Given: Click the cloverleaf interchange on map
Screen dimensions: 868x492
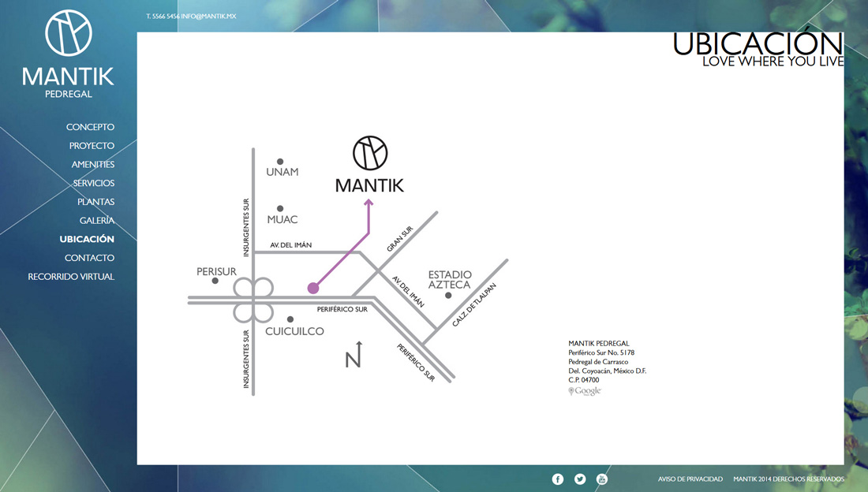Looking at the screenshot, I should 253,300.
